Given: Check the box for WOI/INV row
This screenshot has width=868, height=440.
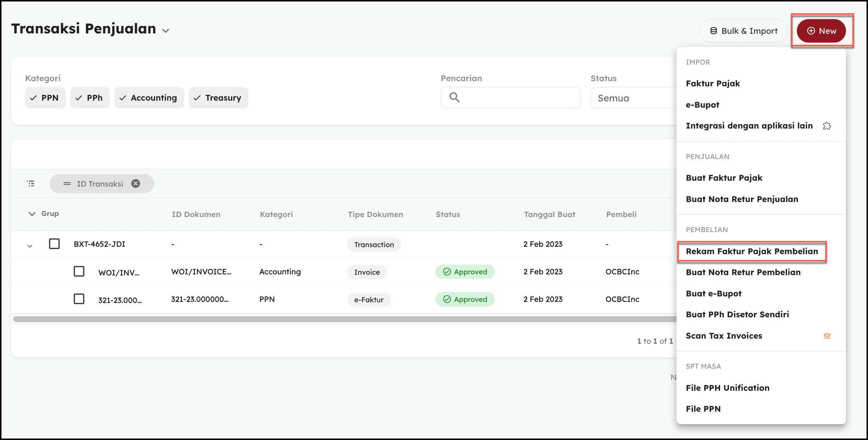Looking at the screenshot, I should point(79,271).
